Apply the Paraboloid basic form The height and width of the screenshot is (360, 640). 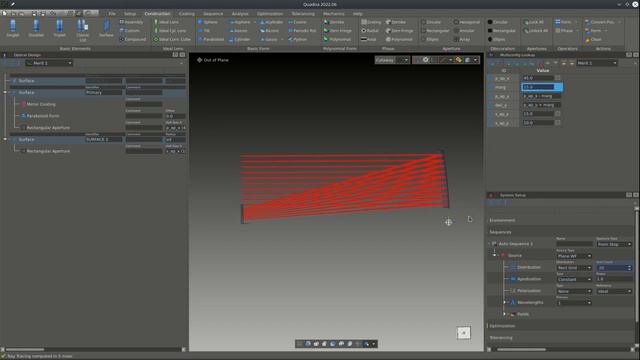(211, 40)
